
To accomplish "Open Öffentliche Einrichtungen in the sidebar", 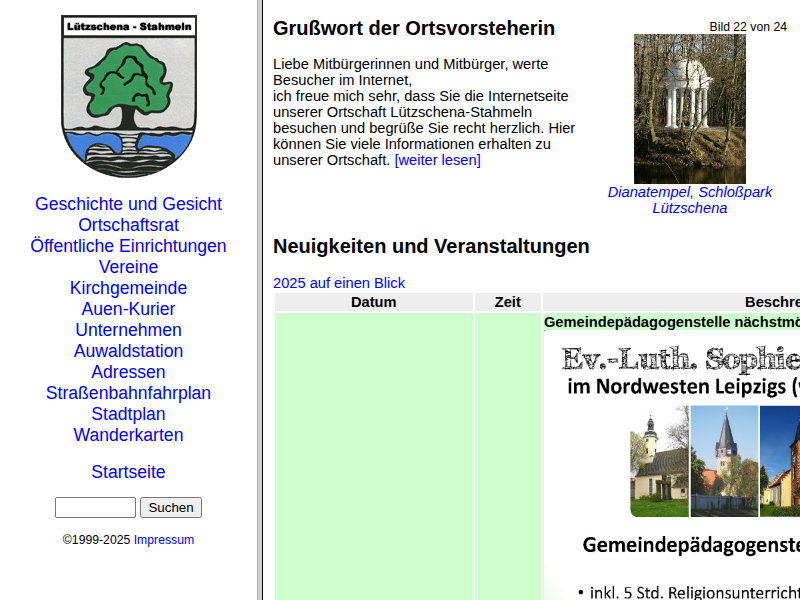I will [x=128, y=246].
